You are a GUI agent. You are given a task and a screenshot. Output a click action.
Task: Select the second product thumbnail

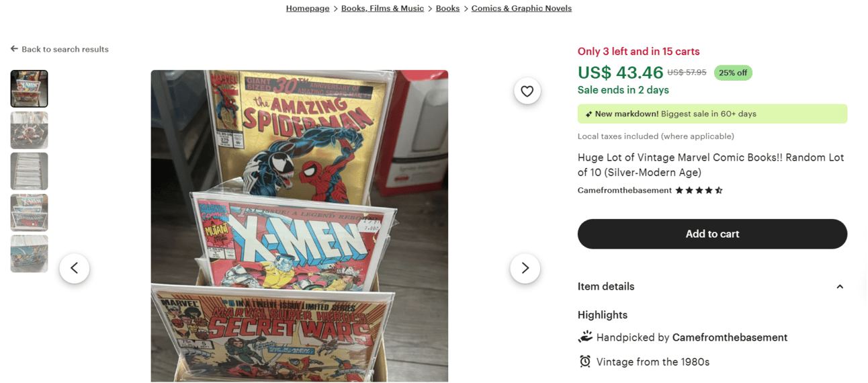point(29,130)
